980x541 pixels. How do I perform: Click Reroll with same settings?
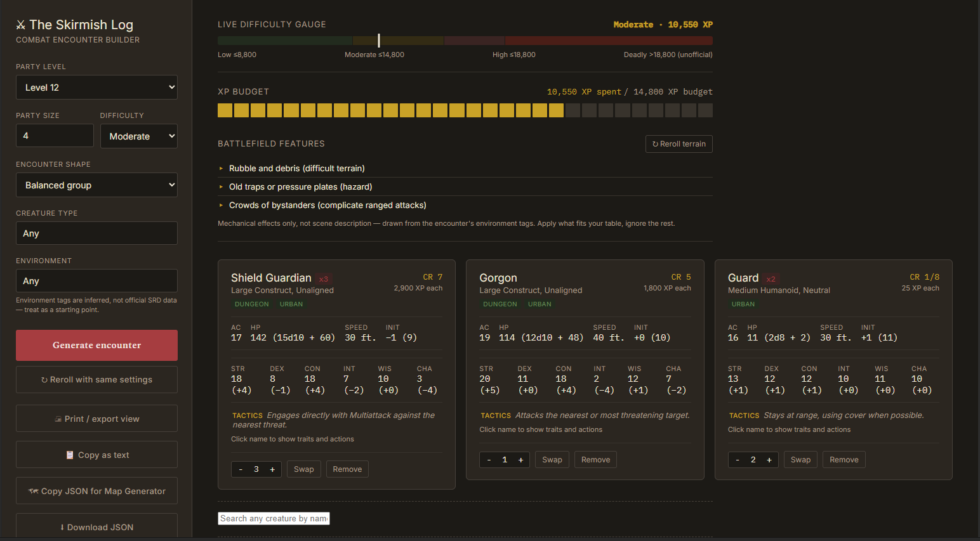pyautogui.click(x=96, y=380)
